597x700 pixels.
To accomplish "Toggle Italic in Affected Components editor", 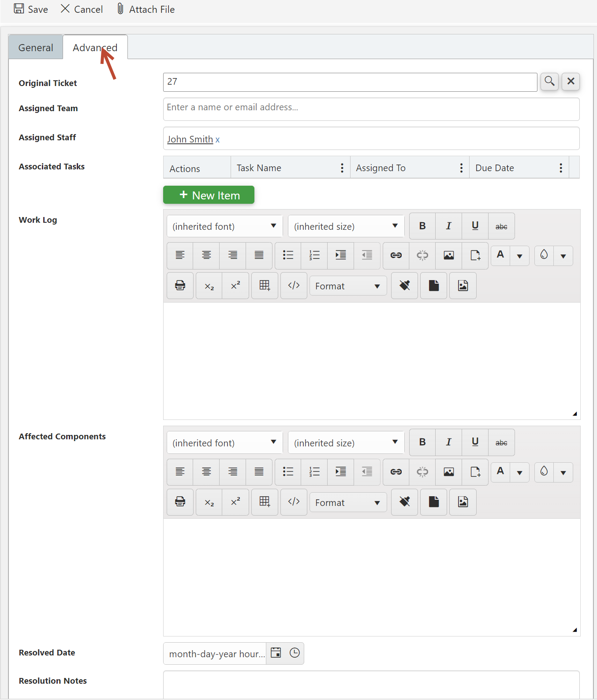I will coord(448,442).
